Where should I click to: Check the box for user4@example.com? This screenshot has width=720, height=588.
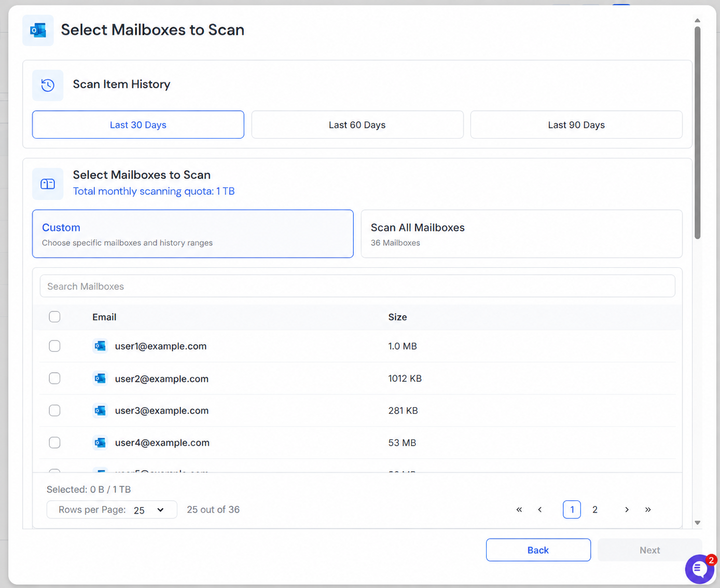tap(54, 443)
